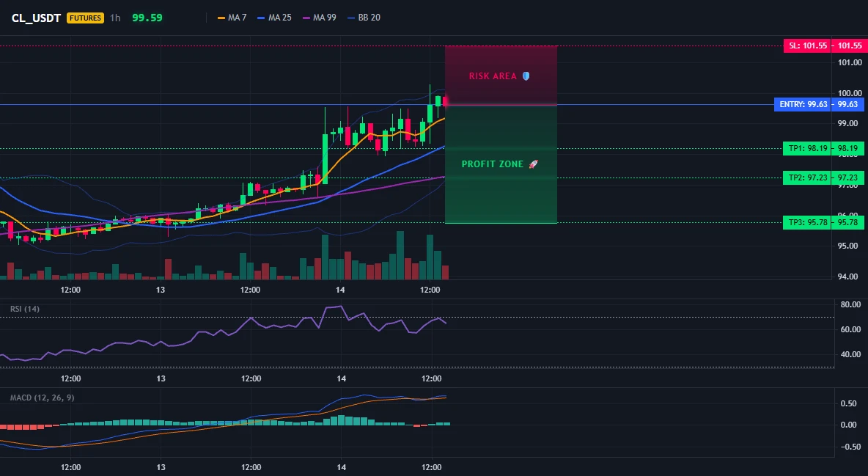
Task: Click the MACD (12, 26, 9) label
Action: click(x=42, y=398)
